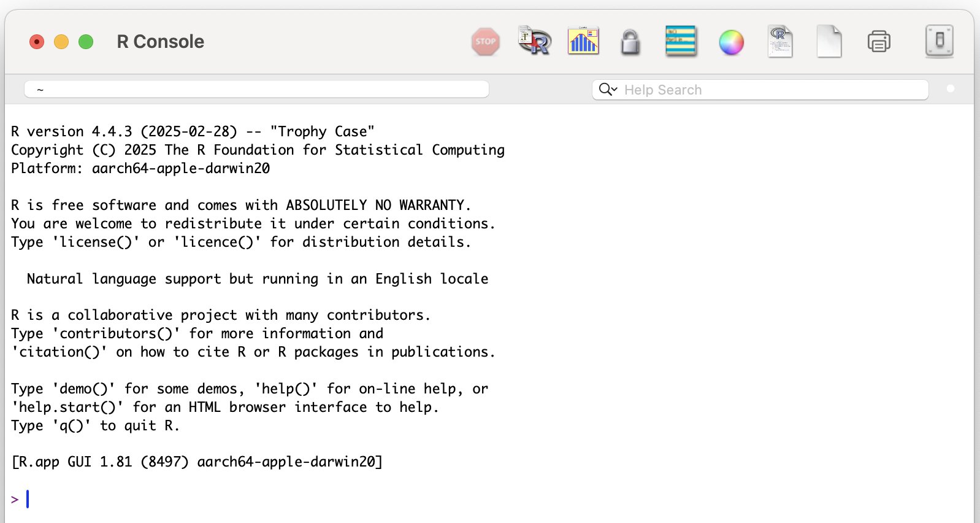Open the Source R script icon

point(535,41)
